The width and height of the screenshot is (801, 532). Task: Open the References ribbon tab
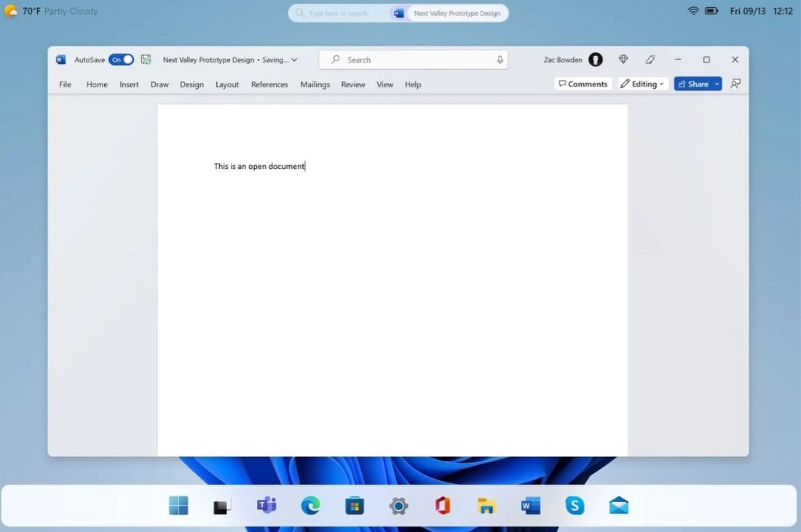point(269,84)
